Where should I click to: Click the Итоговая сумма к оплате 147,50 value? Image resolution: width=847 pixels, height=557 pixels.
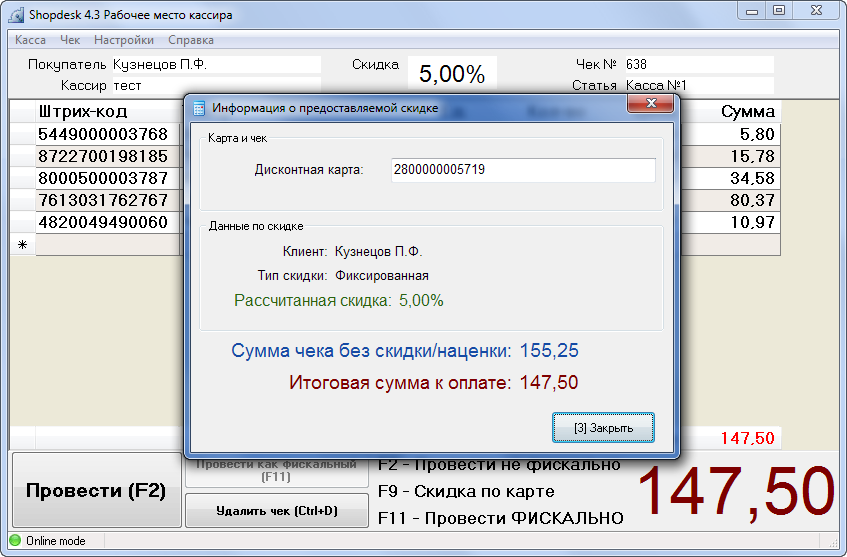549,382
